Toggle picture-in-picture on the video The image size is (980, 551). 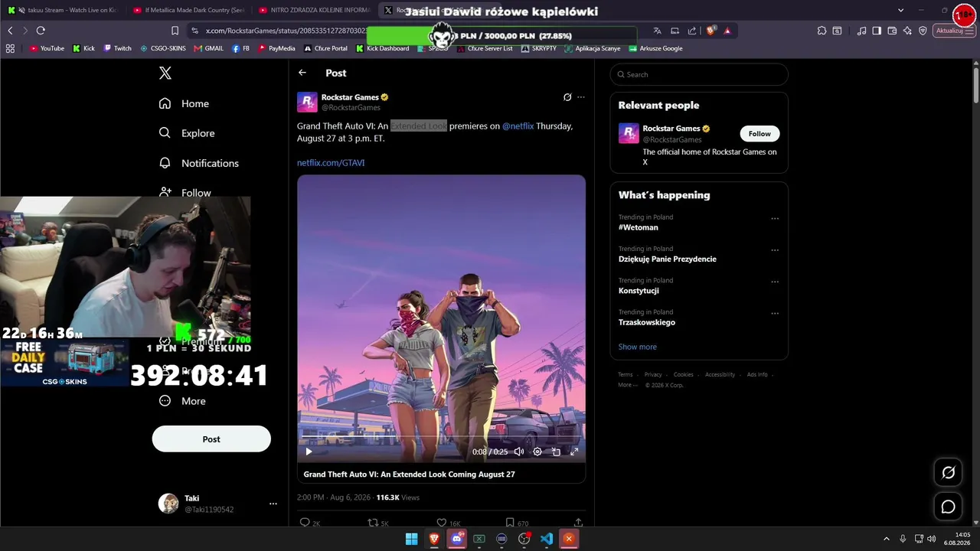tap(556, 452)
